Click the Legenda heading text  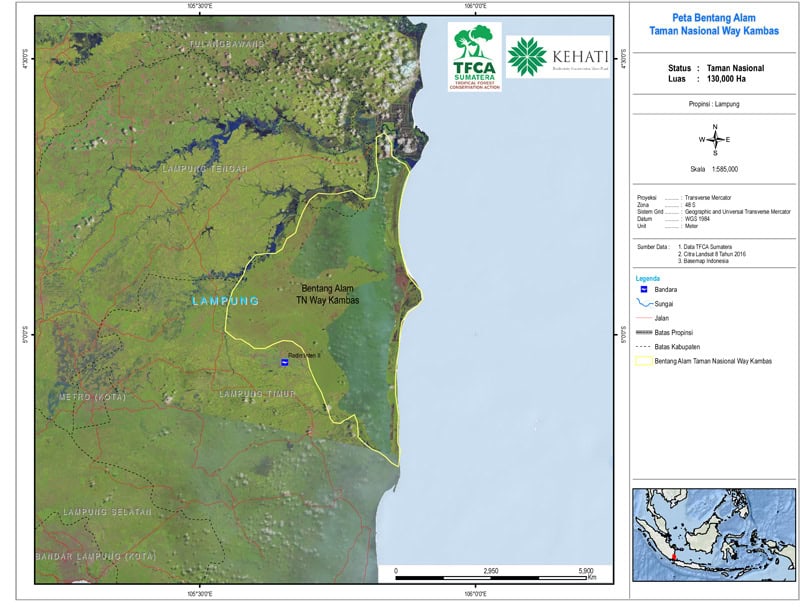click(x=651, y=276)
